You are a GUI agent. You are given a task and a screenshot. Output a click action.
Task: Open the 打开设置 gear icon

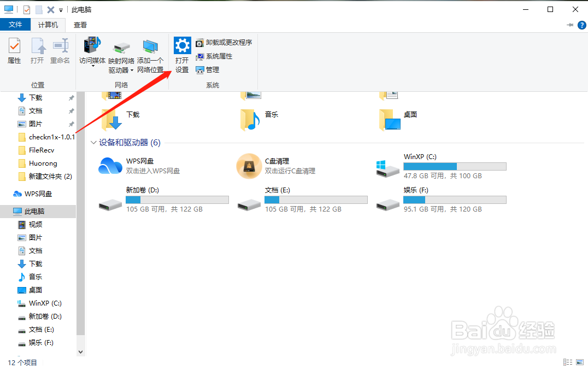183,46
